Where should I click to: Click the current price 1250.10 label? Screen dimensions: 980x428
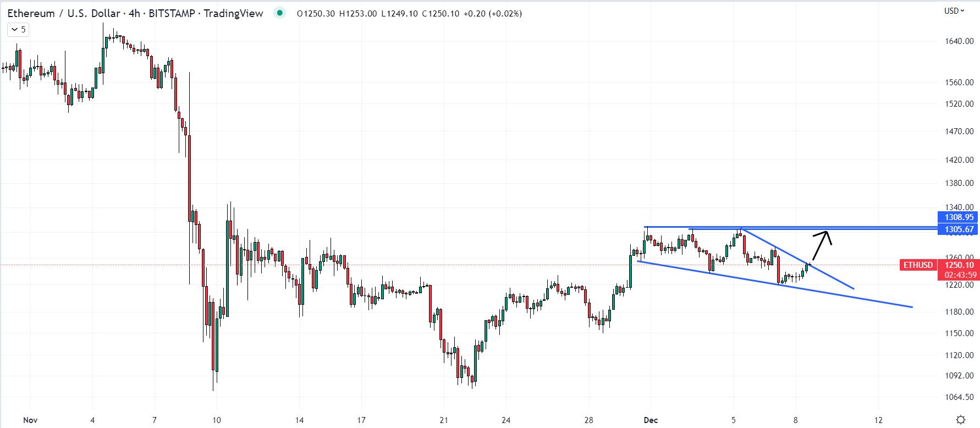[x=958, y=265]
